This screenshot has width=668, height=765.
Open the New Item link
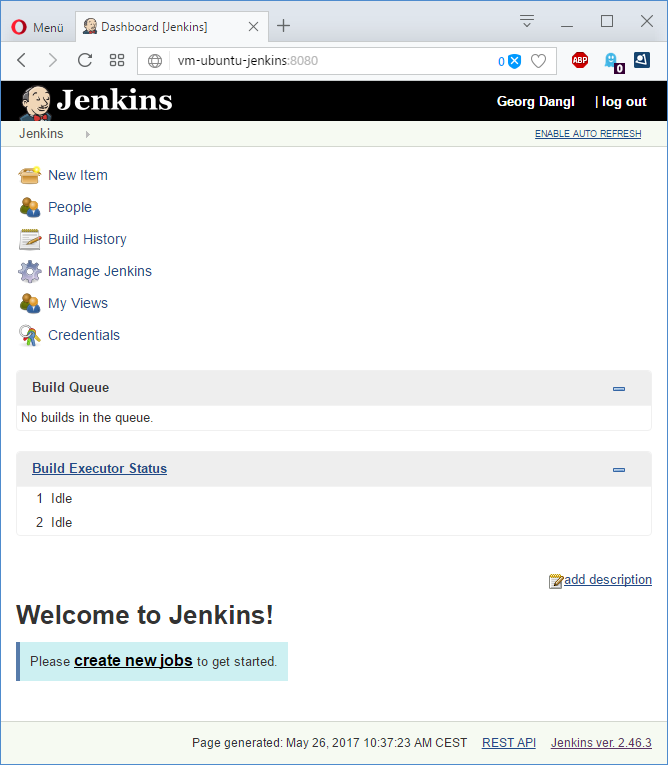point(78,175)
